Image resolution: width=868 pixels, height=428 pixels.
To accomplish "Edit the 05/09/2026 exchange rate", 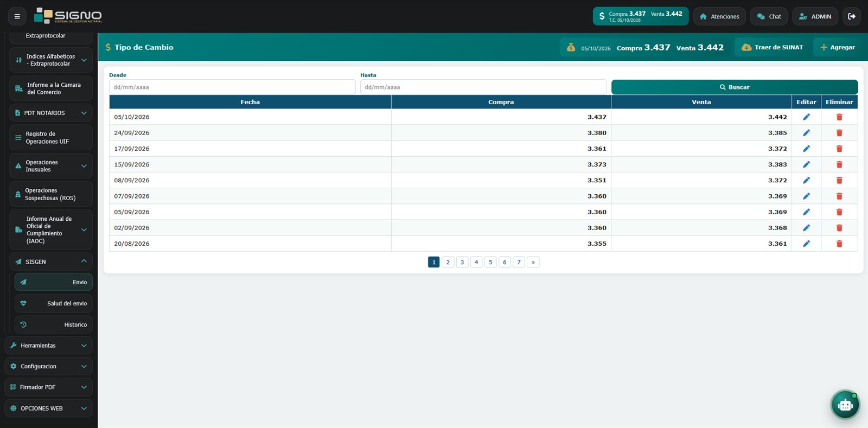I will [x=806, y=212].
